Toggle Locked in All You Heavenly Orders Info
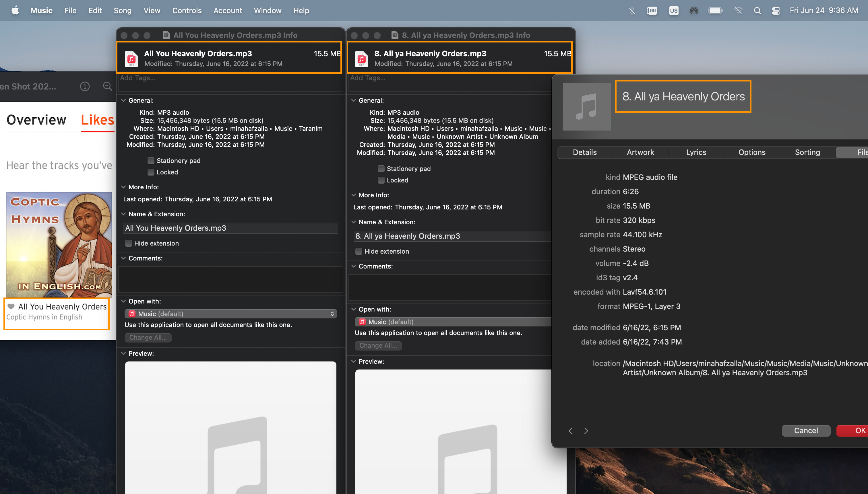Screen dimensions: 868x494 [x=151, y=172]
